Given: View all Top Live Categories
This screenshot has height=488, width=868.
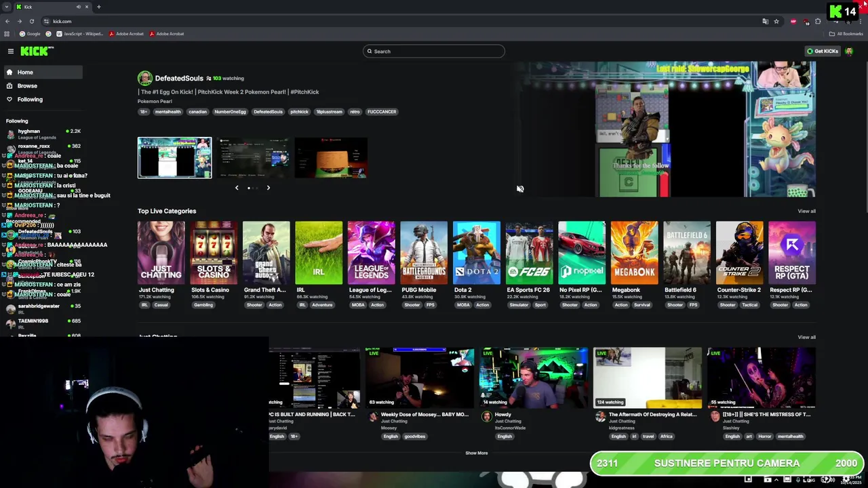Looking at the screenshot, I should click(806, 211).
